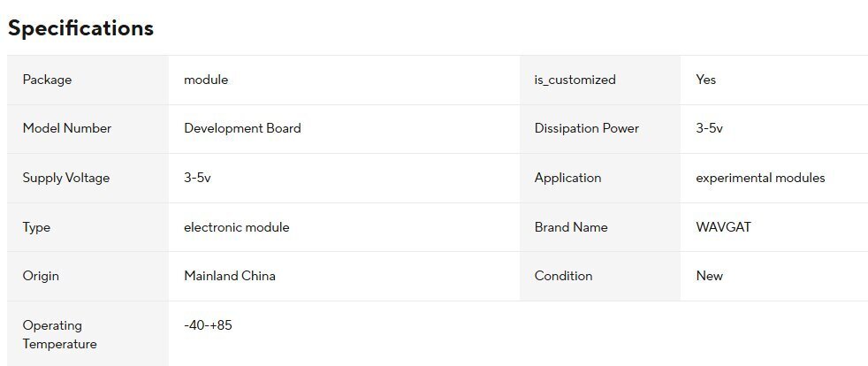Select the 'electronic module' value
This screenshot has width=868, height=366.
pos(236,227)
